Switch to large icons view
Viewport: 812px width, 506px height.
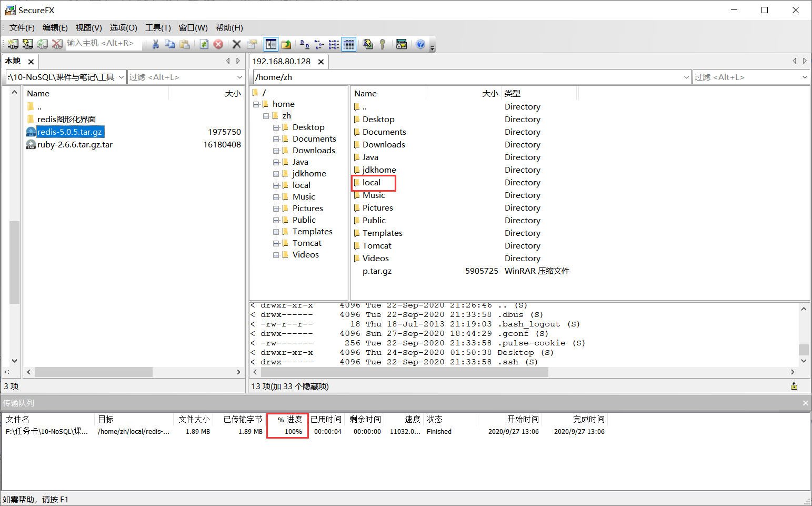click(x=305, y=44)
